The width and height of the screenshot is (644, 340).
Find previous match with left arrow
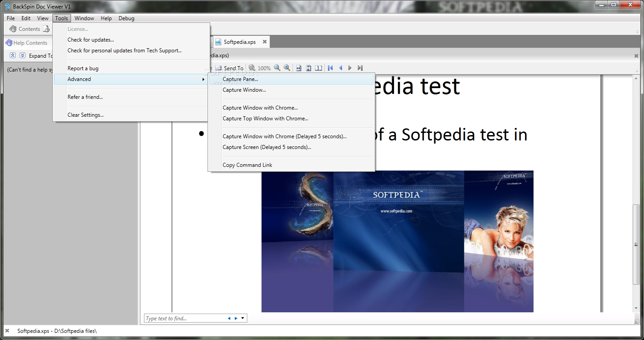(x=229, y=319)
